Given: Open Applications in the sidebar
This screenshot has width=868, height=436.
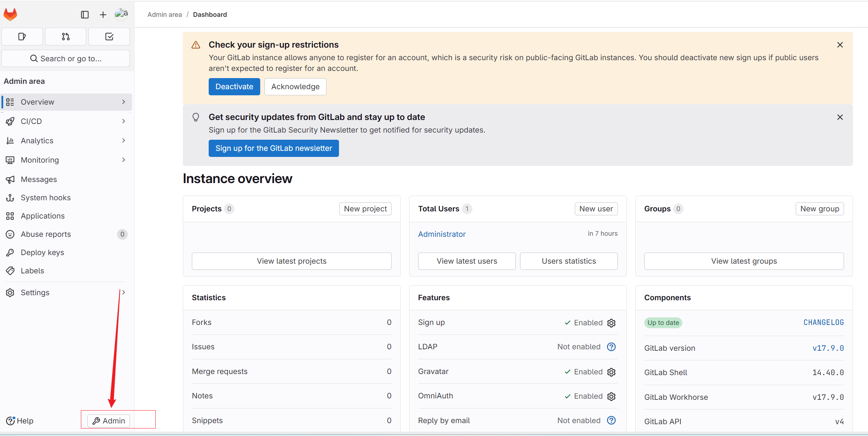Looking at the screenshot, I should [67, 216].
